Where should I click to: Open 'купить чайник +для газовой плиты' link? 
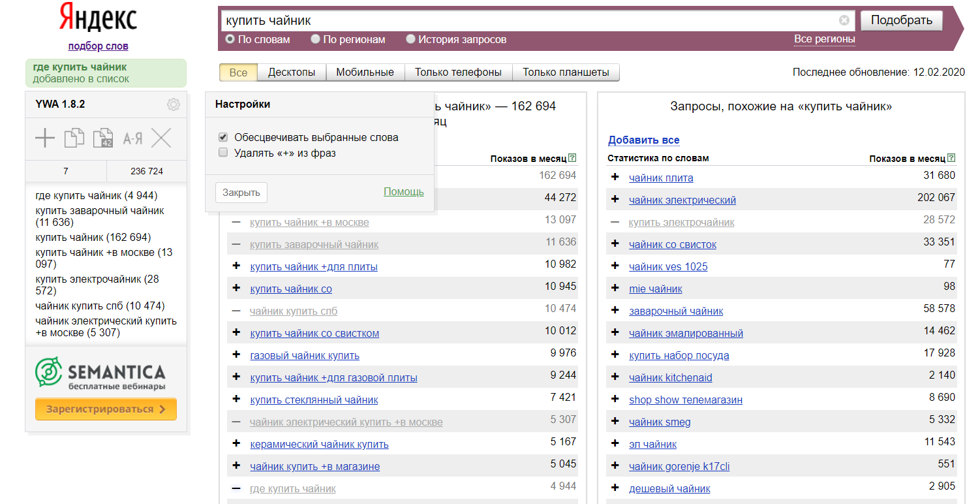[x=333, y=377]
